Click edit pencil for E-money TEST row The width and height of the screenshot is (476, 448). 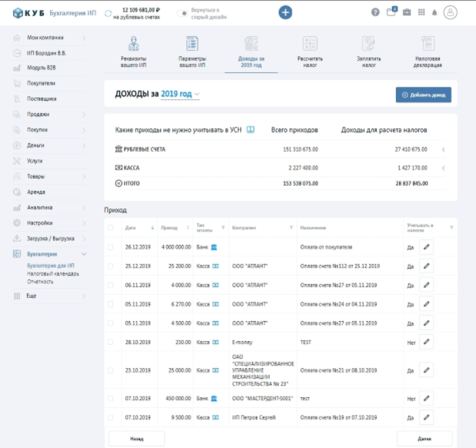click(x=426, y=342)
